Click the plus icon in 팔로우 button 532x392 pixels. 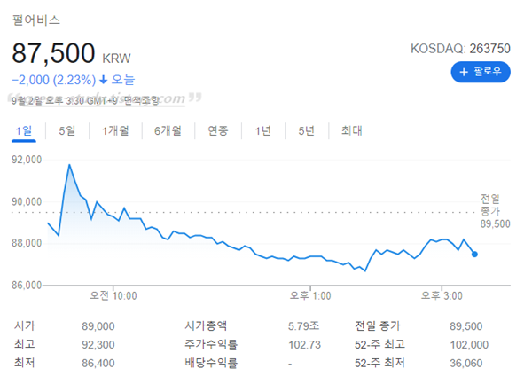point(464,72)
